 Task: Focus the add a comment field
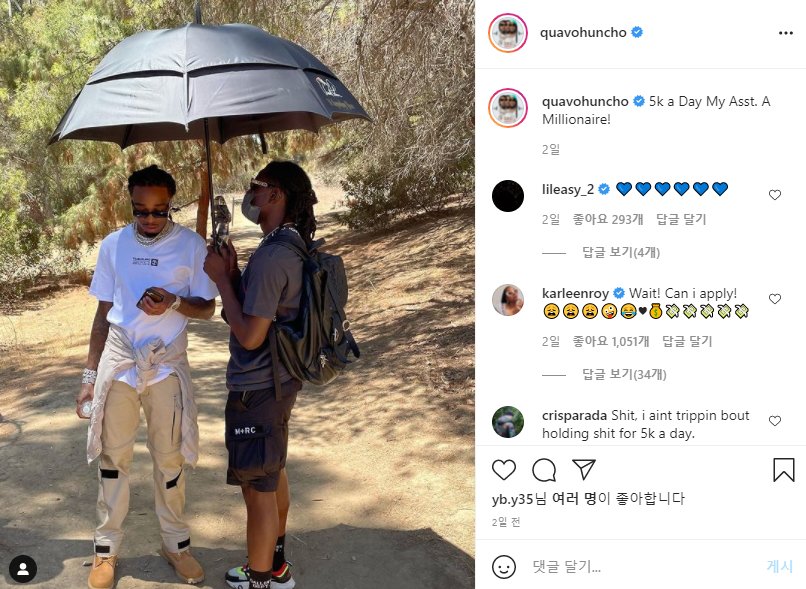[x=643, y=566]
